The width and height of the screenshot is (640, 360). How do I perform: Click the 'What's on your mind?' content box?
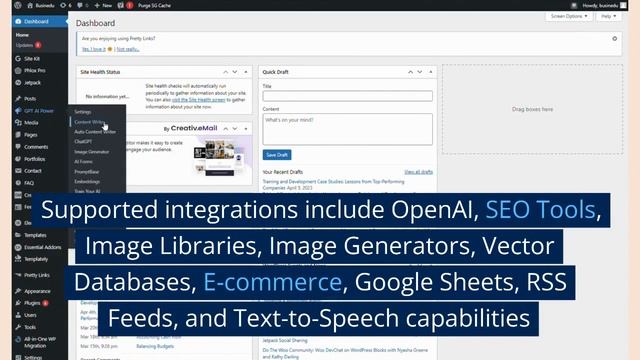(x=347, y=129)
